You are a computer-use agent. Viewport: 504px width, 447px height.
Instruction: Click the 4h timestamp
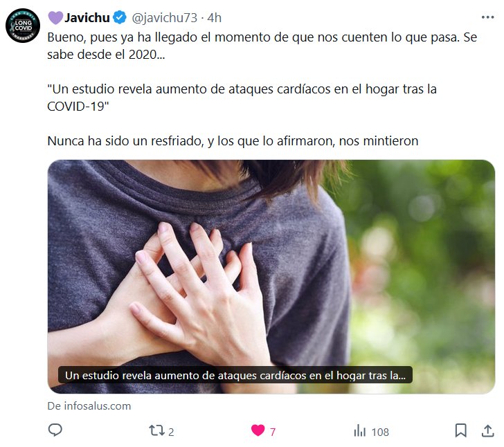click(215, 18)
